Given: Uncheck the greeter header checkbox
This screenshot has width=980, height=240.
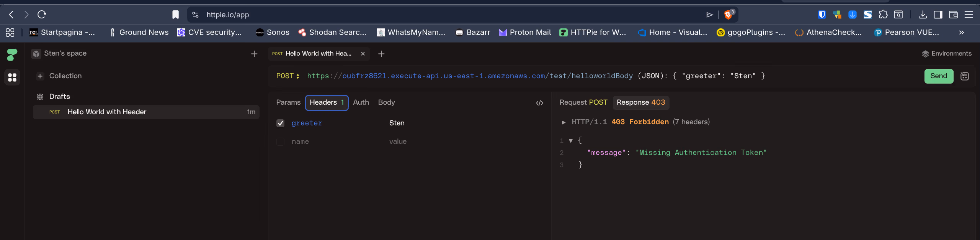Looking at the screenshot, I should point(280,123).
